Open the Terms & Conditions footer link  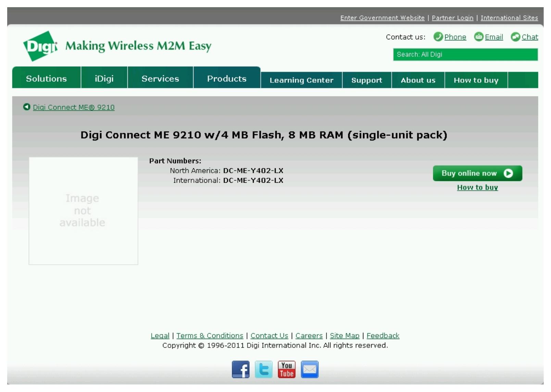(210, 336)
